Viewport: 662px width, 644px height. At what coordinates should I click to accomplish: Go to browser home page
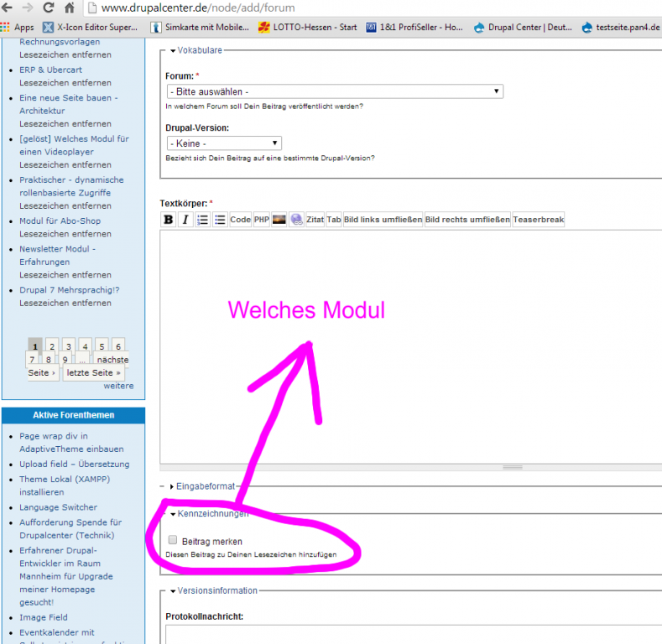tap(70, 8)
